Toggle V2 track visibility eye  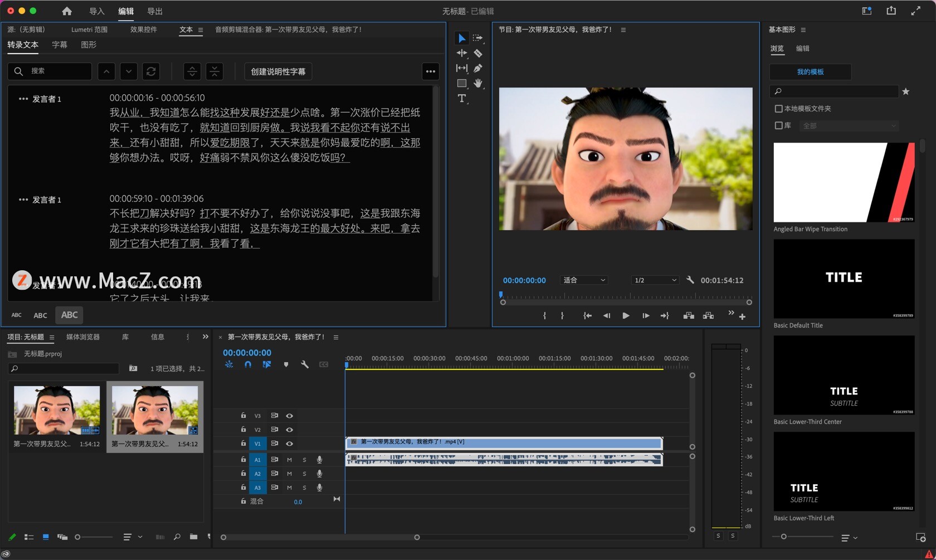point(289,430)
